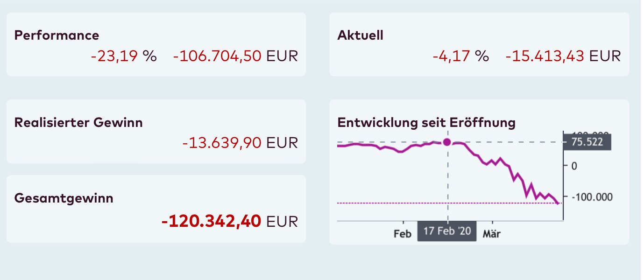Click the bold -120.342,40 EUR total
644x280 pixels.
pos(229,221)
